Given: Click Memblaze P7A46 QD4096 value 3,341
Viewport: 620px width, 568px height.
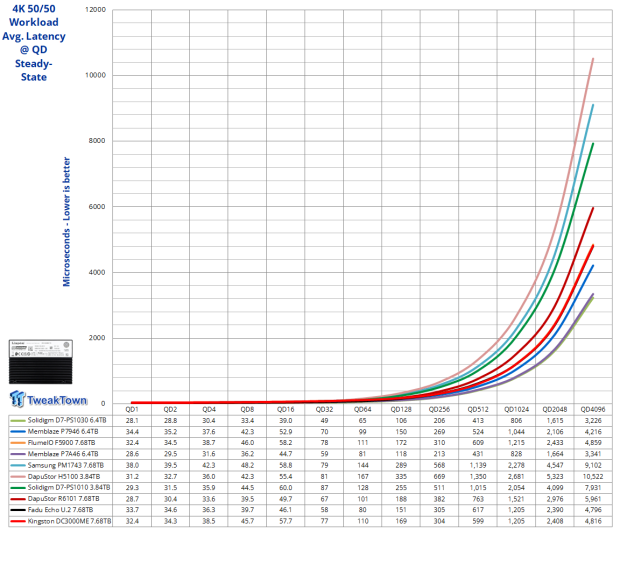Looking at the screenshot, I should [x=593, y=454].
